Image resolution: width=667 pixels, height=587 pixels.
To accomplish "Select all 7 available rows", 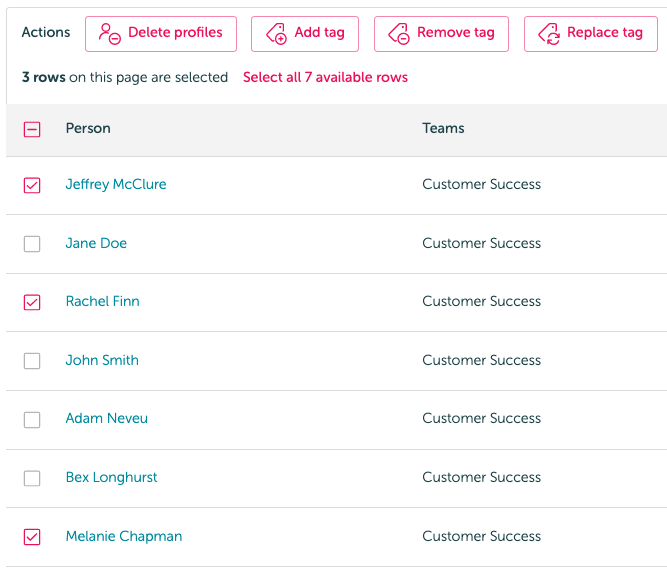I will click(x=325, y=77).
